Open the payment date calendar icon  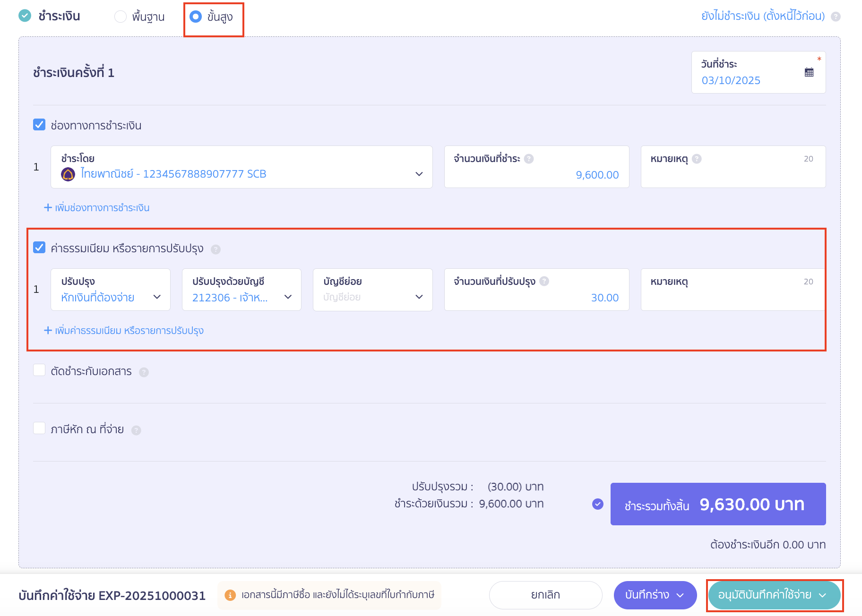click(809, 72)
